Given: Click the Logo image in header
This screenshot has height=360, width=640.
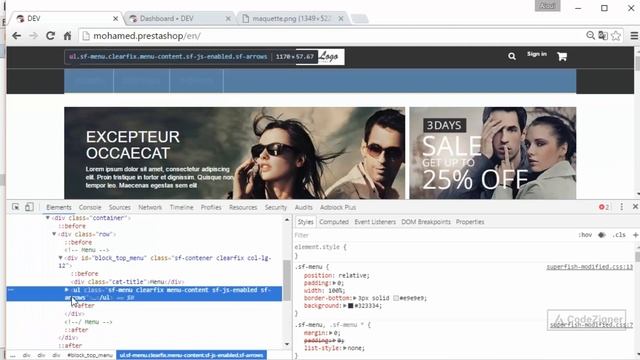Looking at the screenshot, I should (331, 57).
